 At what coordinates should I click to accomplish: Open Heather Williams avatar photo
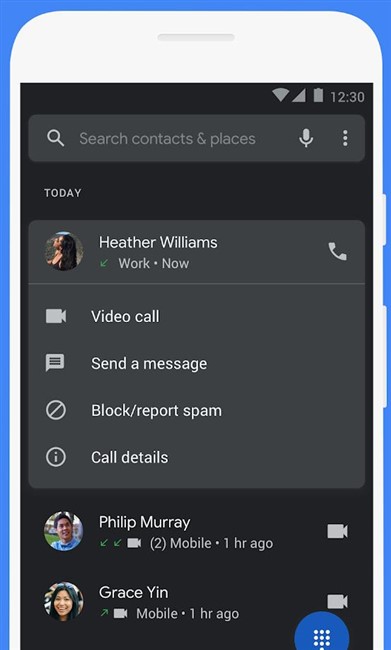click(x=63, y=251)
